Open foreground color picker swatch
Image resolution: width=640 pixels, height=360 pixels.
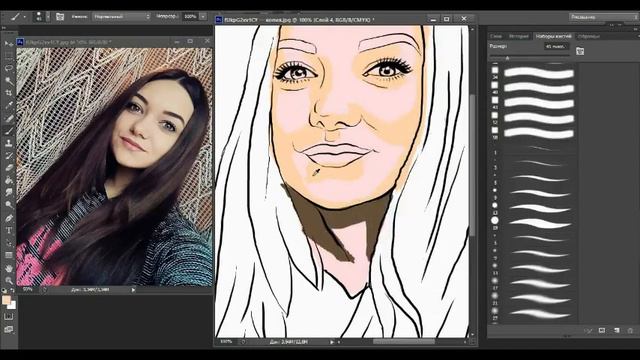[x=6, y=300]
